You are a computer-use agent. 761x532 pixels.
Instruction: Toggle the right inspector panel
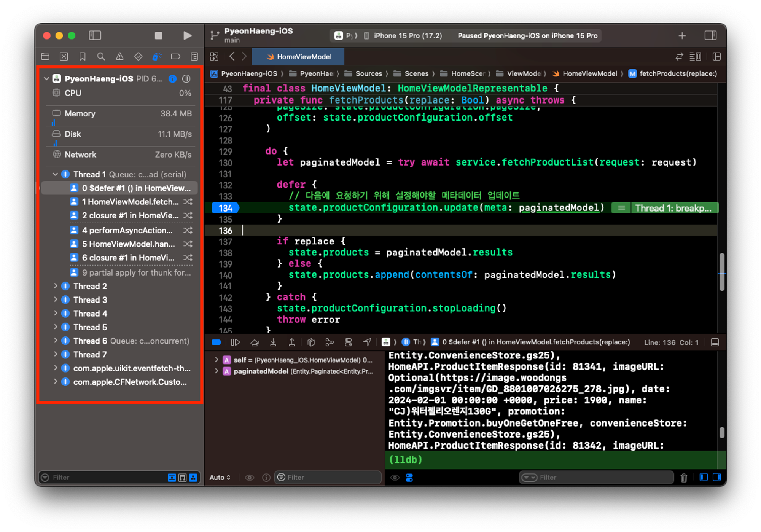tap(710, 36)
